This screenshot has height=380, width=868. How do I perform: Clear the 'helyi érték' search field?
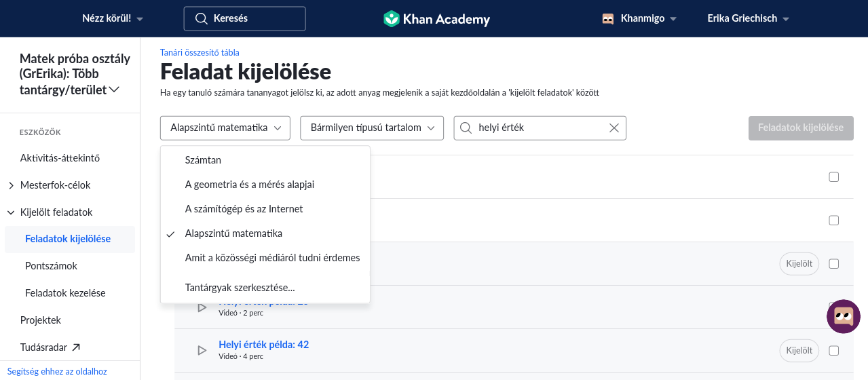tap(614, 128)
